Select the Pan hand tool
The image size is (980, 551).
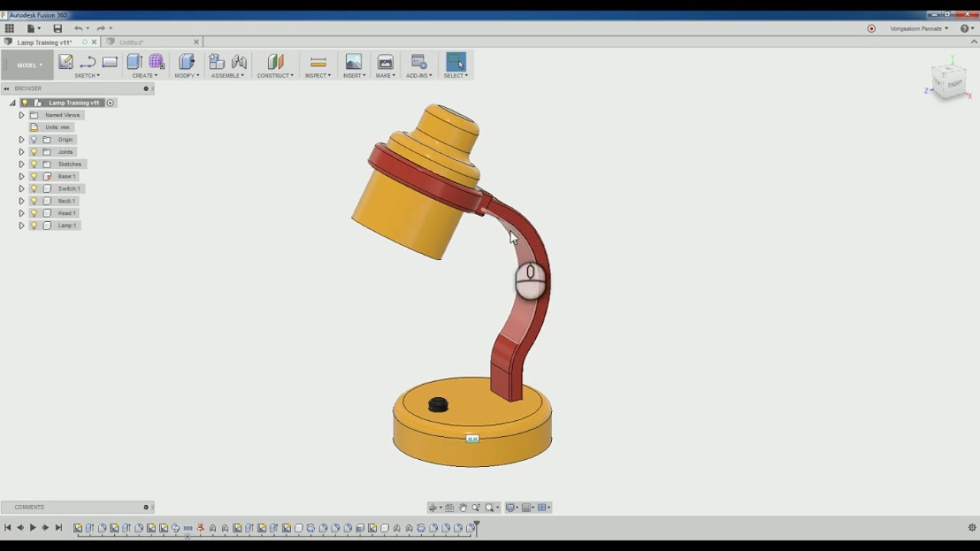click(x=463, y=507)
